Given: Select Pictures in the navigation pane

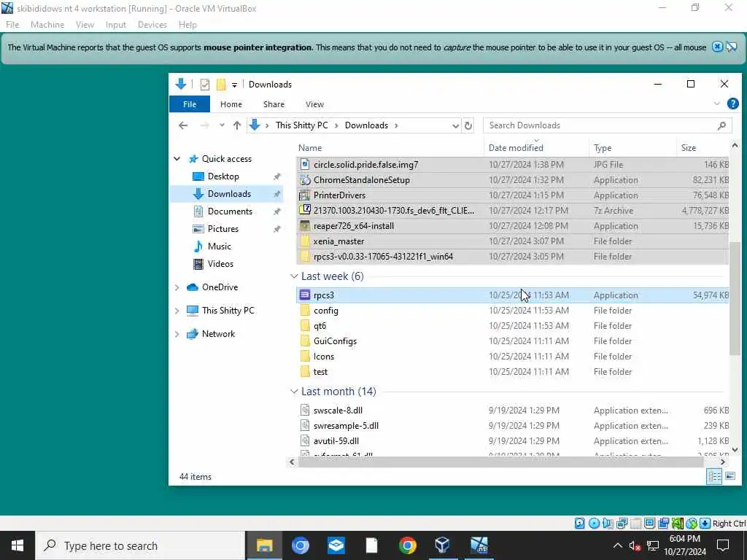Looking at the screenshot, I should coord(223,228).
